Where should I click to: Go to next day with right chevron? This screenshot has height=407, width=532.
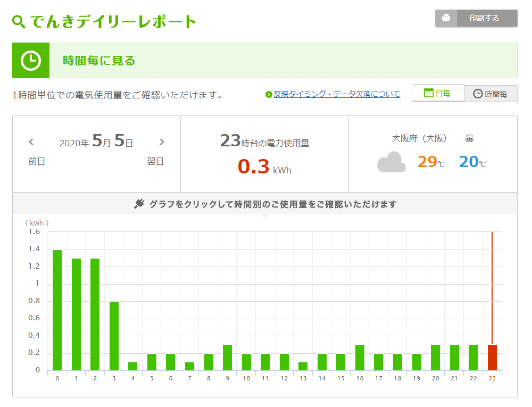coord(162,142)
